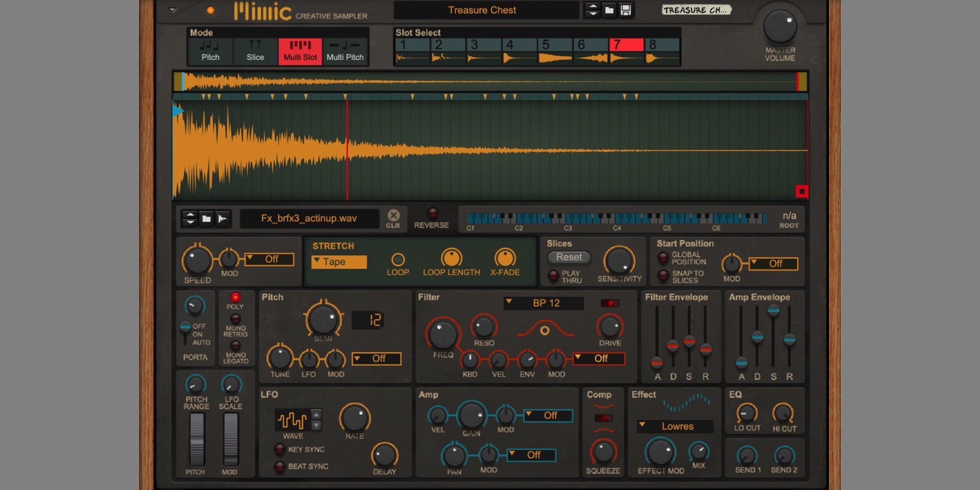980x490 pixels.
Task: Click the blue start position play marker
Action: pyautogui.click(x=177, y=111)
